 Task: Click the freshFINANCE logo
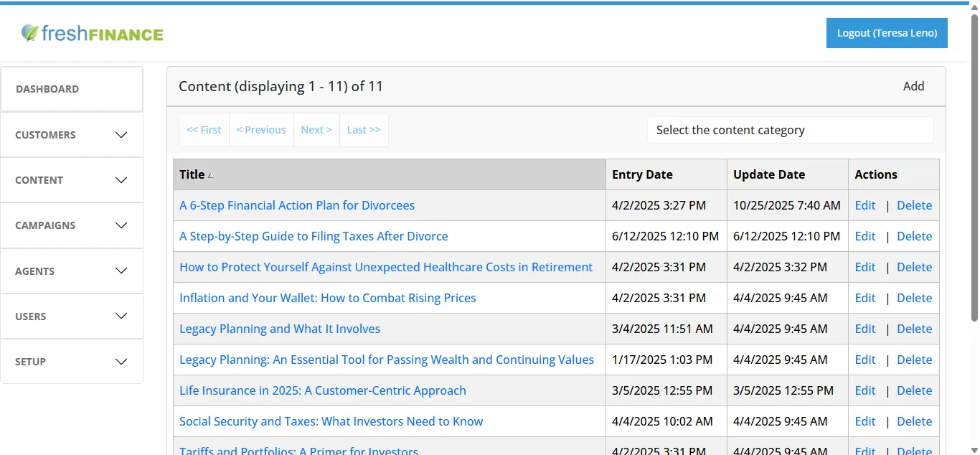coord(93,33)
